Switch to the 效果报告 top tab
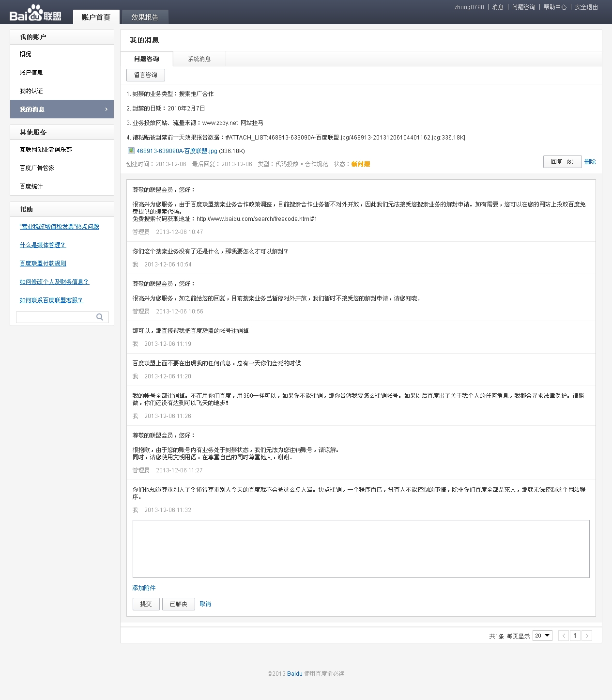This screenshot has height=700, width=612. 145,17
